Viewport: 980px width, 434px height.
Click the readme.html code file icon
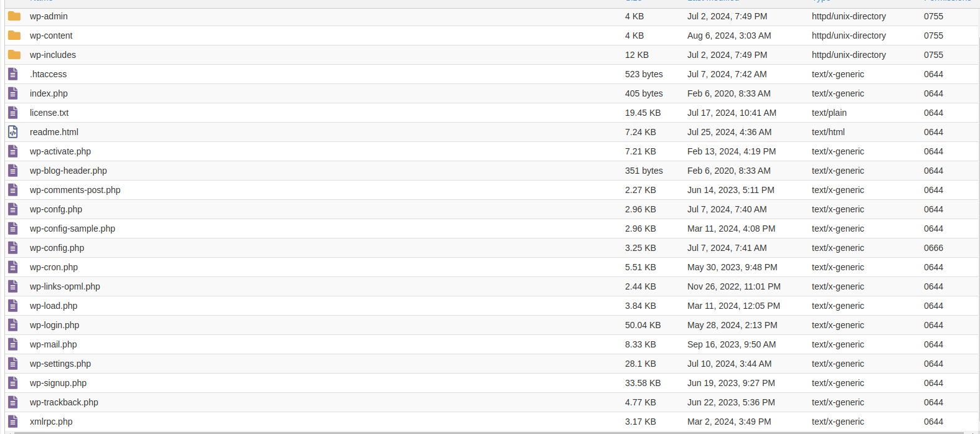point(13,132)
